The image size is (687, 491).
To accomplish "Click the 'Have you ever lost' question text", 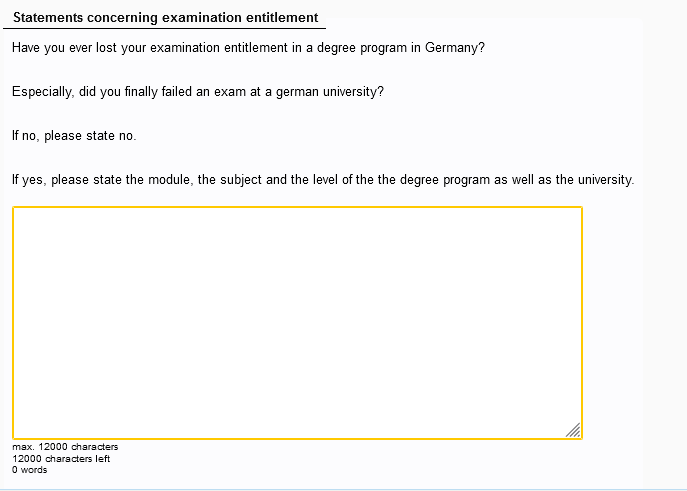I will point(248,47).
